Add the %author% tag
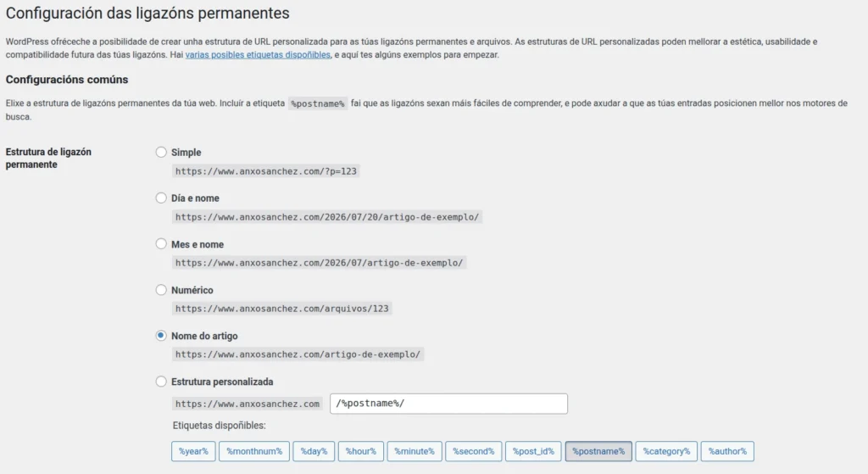 [x=727, y=451]
